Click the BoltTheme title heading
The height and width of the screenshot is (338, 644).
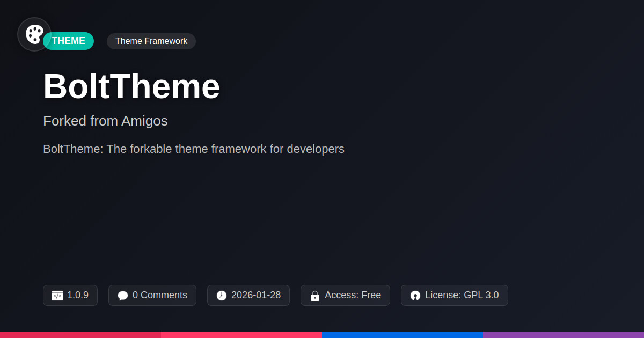(131, 86)
